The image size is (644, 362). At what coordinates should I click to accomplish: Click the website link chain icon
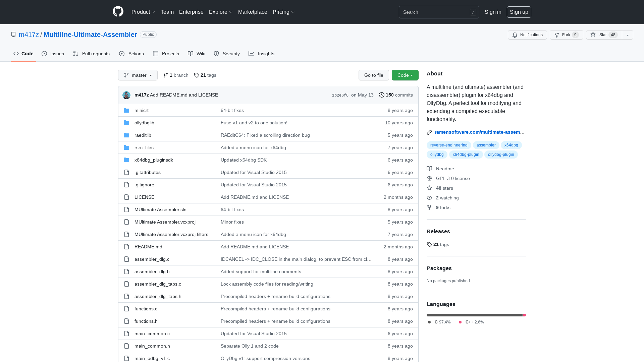click(429, 132)
